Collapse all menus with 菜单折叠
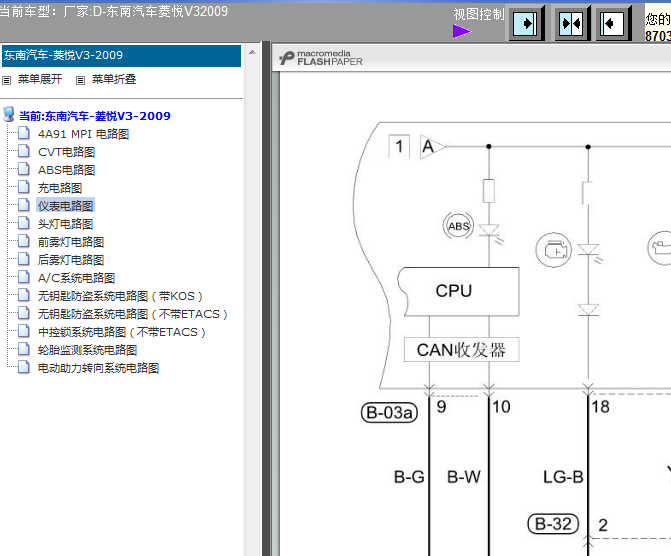Viewport: 671px width, 556px height. click(x=114, y=79)
